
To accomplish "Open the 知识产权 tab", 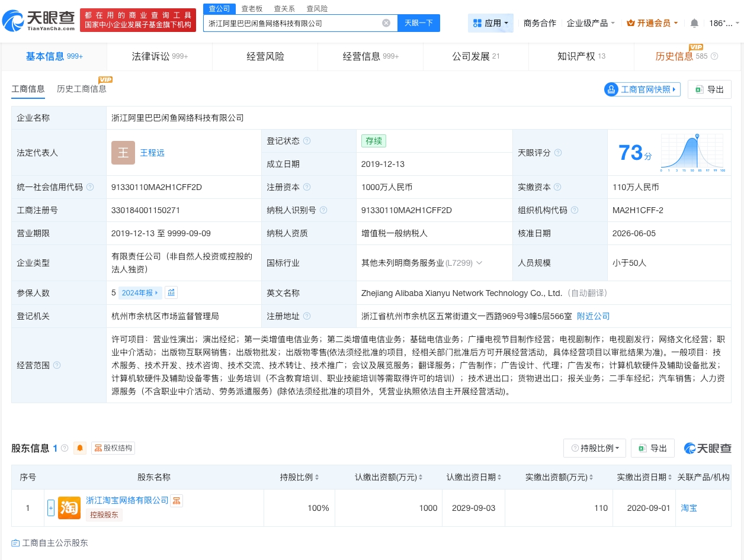I will pyautogui.click(x=582, y=57).
